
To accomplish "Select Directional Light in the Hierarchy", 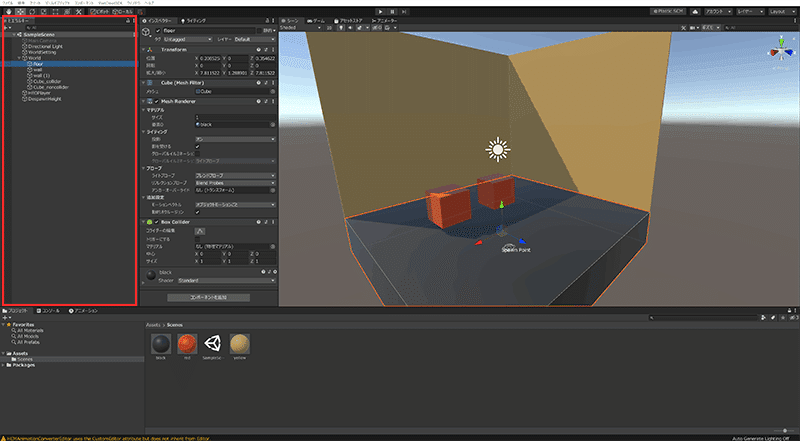I will coord(45,46).
